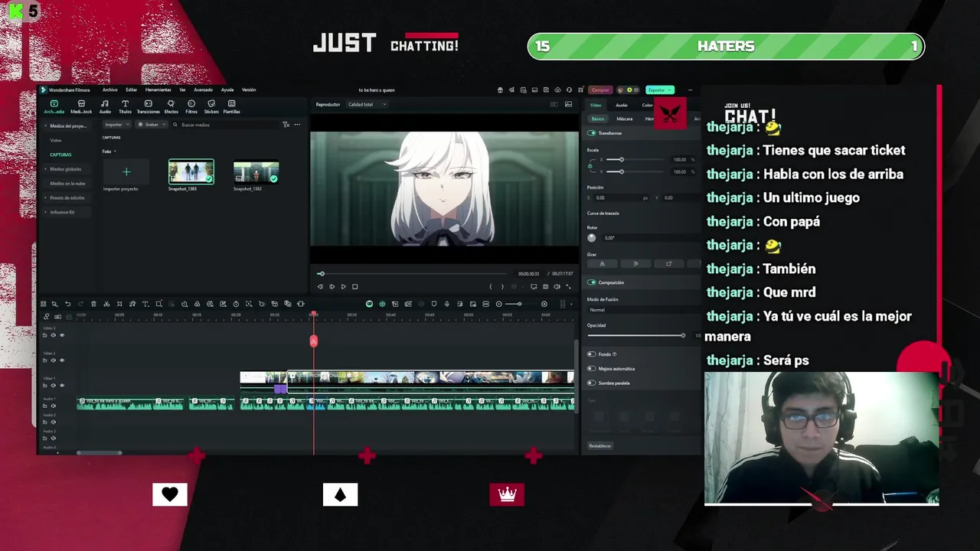Open the Títulos tool

tap(125, 106)
